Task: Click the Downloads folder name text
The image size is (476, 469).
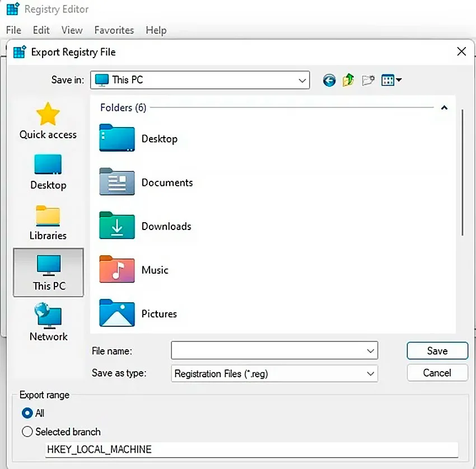Action: (x=166, y=226)
